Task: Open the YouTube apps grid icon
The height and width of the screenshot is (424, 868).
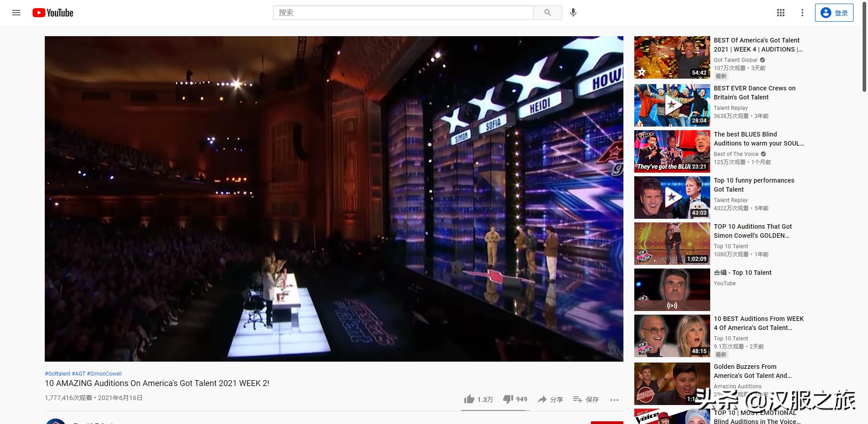Action: [781, 13]
